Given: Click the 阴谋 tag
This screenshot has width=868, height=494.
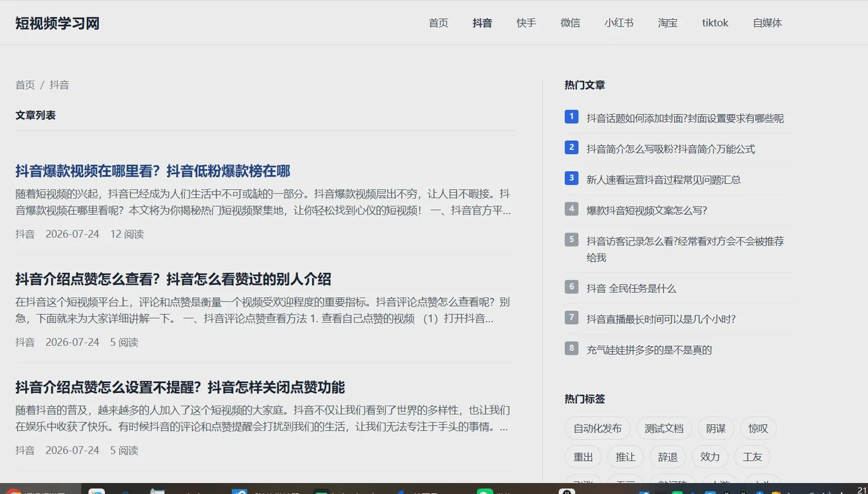Looking at the screenshot, I should [x=716, y=428].
